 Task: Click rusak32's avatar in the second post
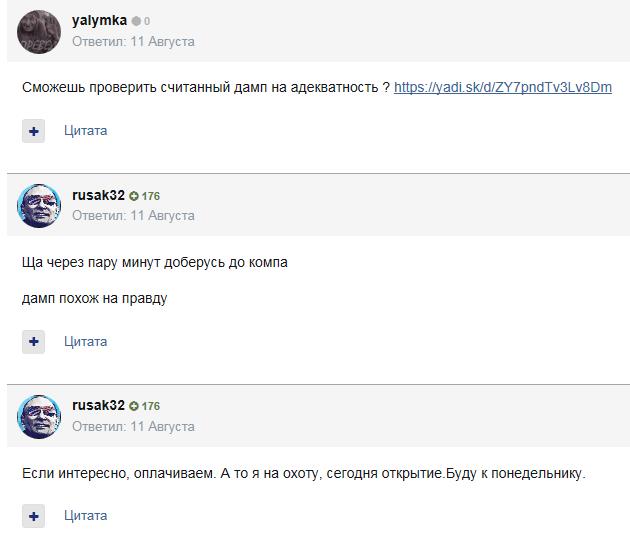(x=39, y=205)
